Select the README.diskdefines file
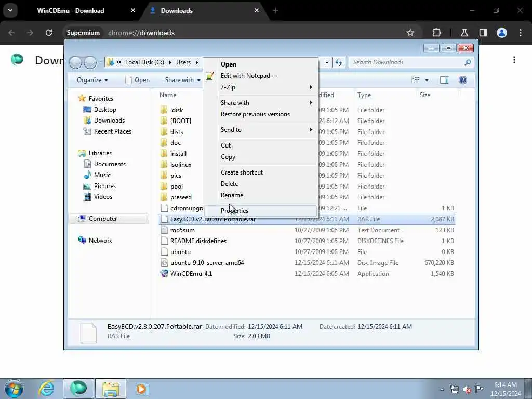 click(193, 241)
